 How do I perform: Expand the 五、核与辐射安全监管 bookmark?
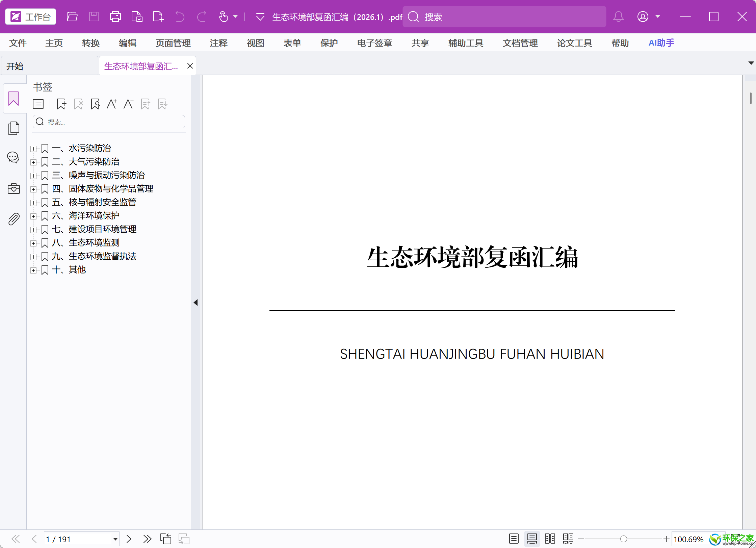coord(33,203)
